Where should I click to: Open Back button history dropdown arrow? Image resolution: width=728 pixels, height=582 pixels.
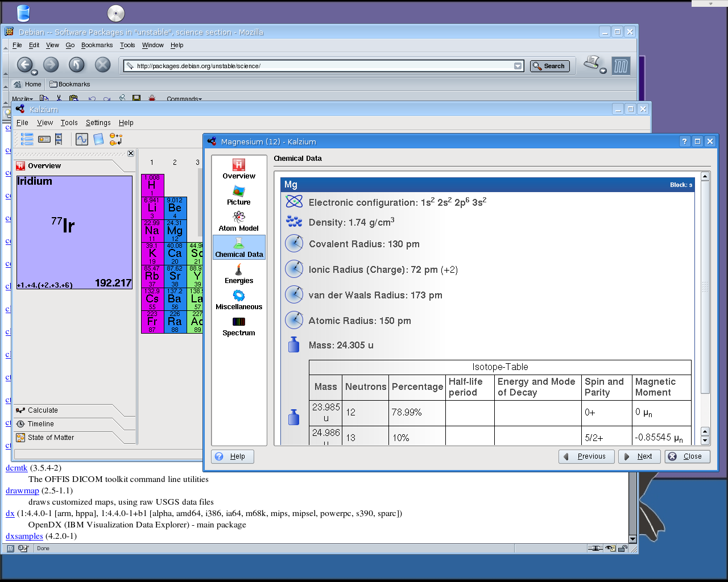(x=35, y=72)
